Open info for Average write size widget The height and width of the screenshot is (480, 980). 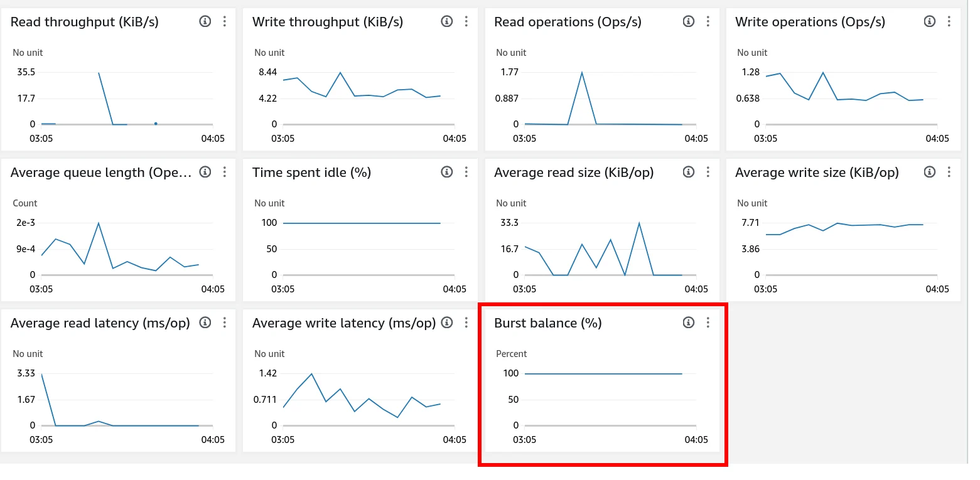click(x=930, y=172)
